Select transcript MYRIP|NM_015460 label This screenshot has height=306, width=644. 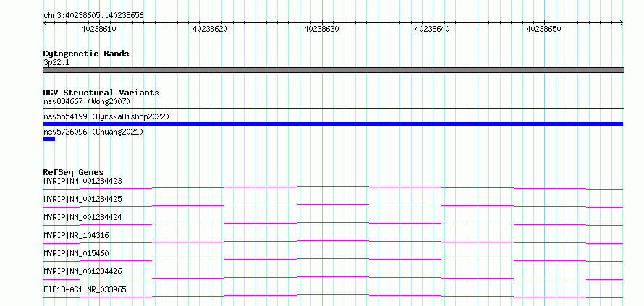(x=76, y=253)
